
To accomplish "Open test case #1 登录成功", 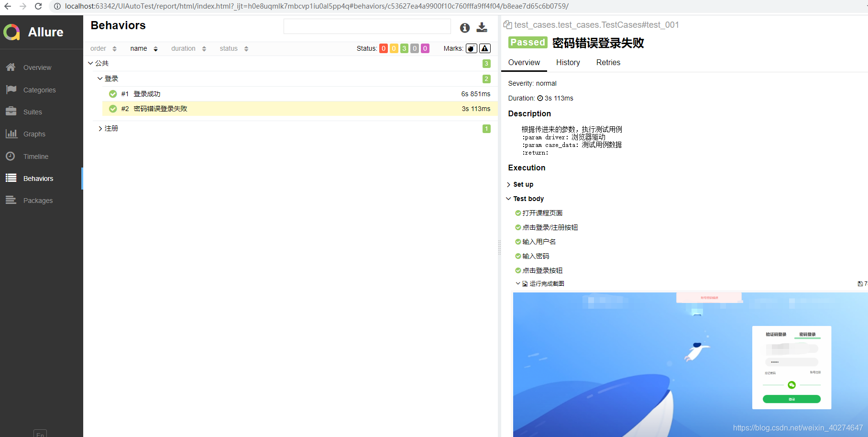I will point(300,94).
